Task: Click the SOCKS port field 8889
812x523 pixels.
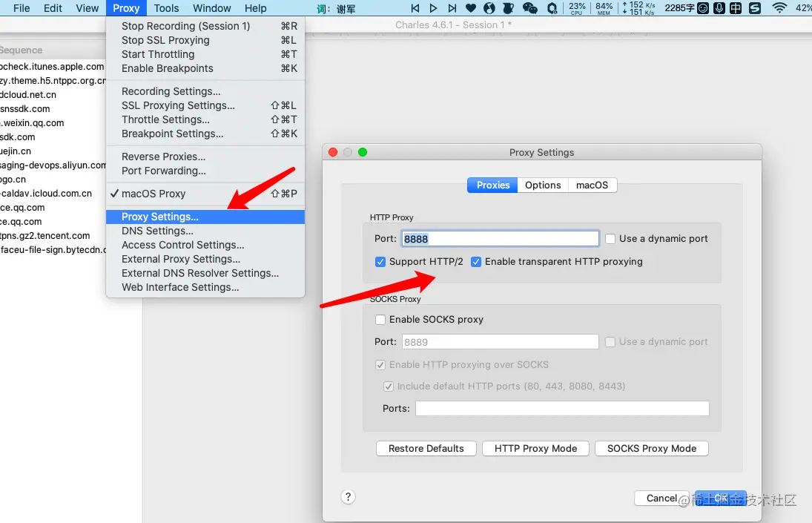Action: 500,342
